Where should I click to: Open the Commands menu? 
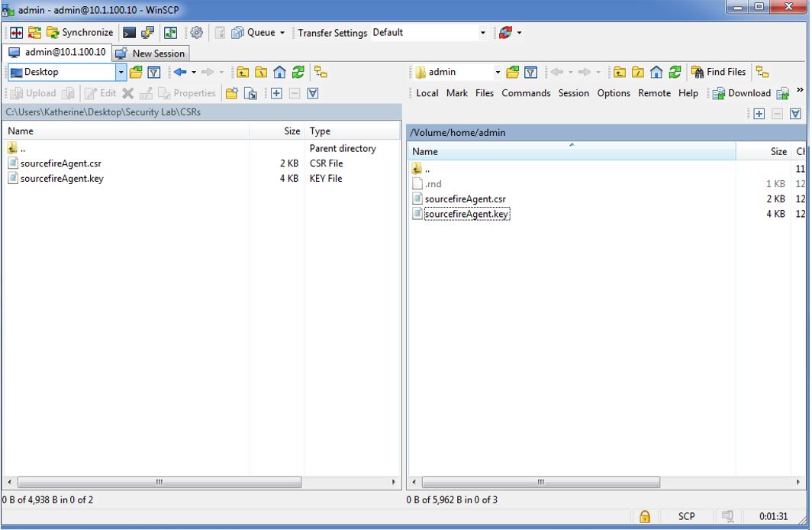click(x=526, y=93)
